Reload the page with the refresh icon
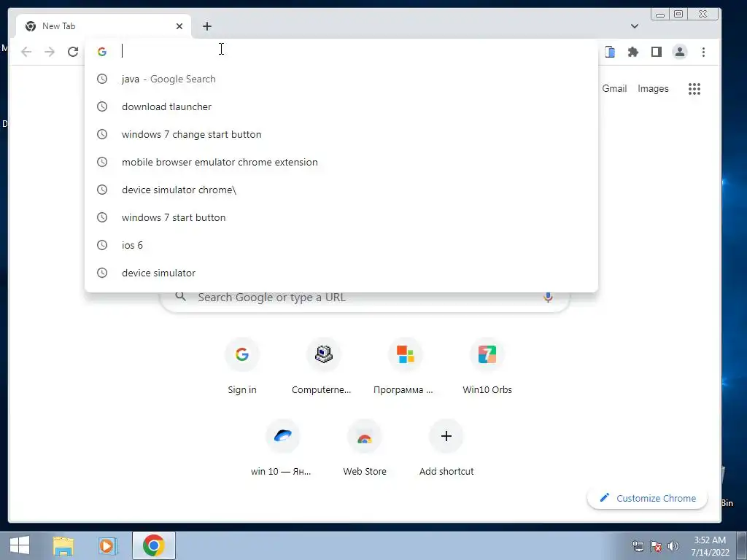Screen dimensions: 747x560 (x=73, y=52)
